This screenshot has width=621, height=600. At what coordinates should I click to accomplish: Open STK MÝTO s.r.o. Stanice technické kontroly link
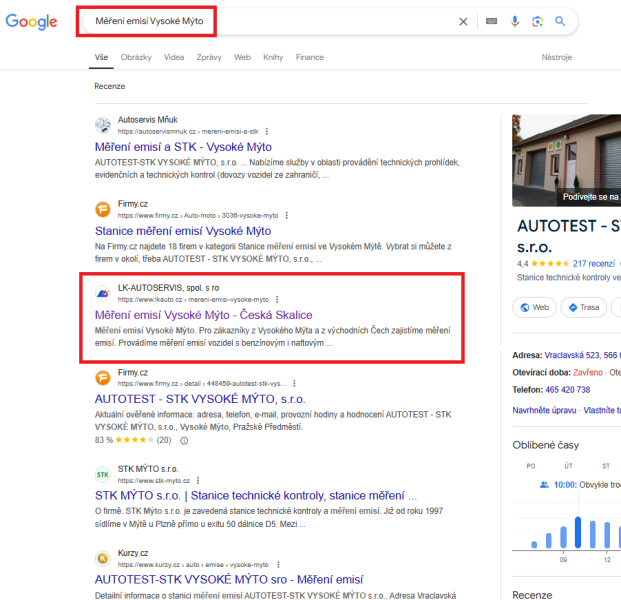pos(256,495)
